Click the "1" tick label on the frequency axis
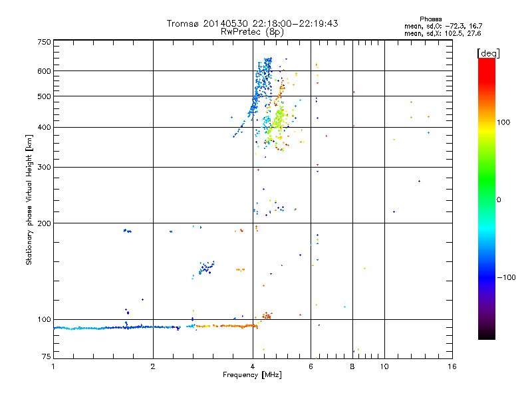532x399 pixels. pyautogui.click(x=53, y=366)
